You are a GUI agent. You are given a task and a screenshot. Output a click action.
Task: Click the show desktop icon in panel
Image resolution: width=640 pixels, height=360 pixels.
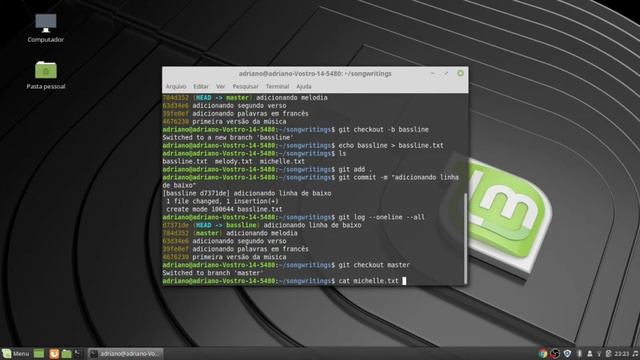[39, 353]
